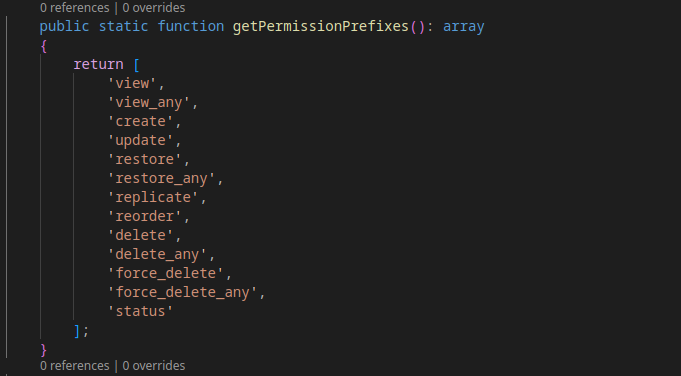The height and width of the screenshot is (376, 681).
Task: Click the 'delete_any' string entry
Action: point(157,254)
